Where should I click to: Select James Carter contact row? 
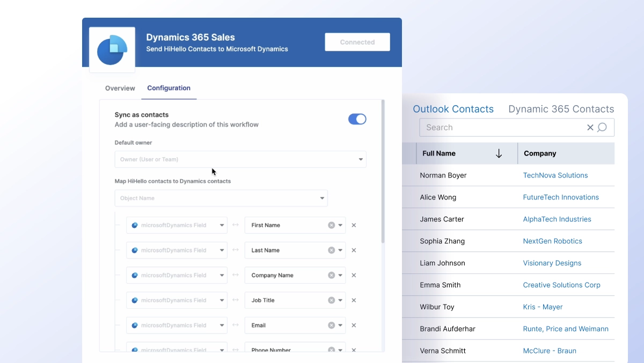click(x=508, y=219)
